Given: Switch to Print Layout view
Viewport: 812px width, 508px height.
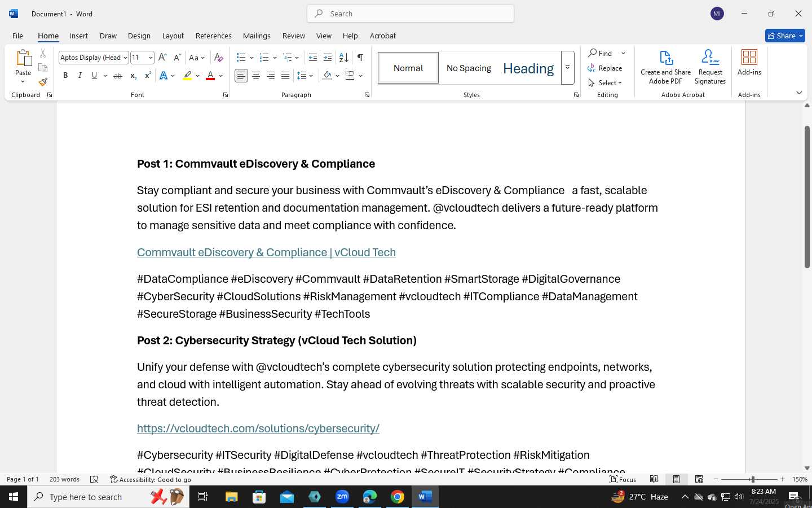Looking at the screenshot, I should point(676,479).
